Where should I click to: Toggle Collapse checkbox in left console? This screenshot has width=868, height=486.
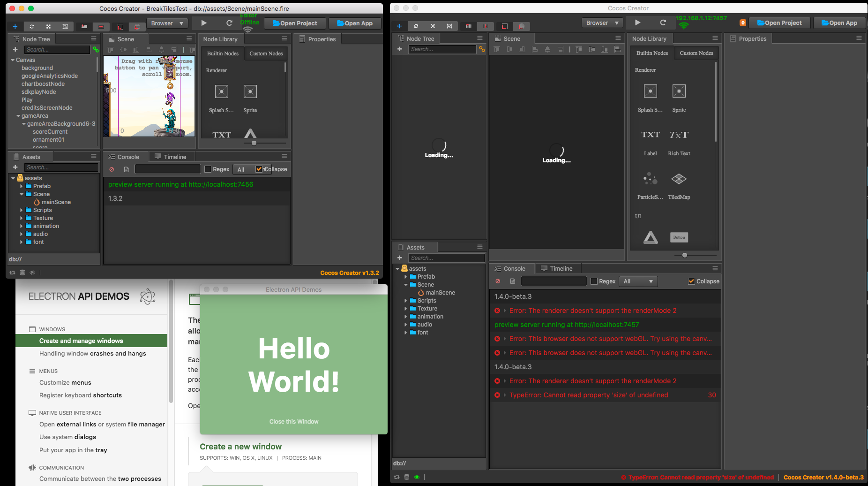click(259, 169)
